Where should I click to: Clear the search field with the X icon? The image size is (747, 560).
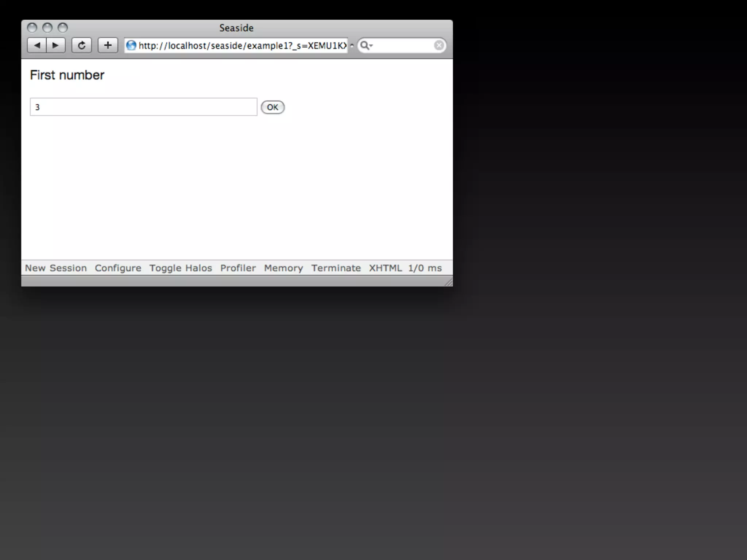tap(439, 45)
